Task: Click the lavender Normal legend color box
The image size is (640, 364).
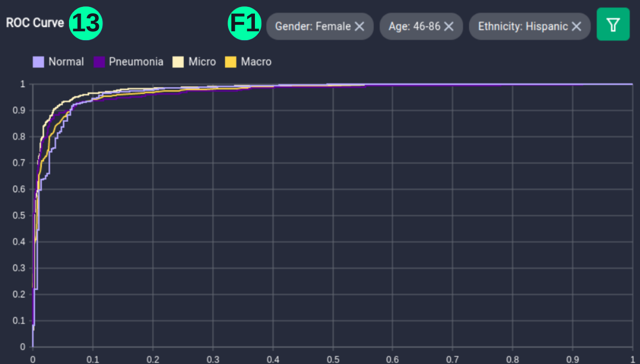Action: (x=39, y=62)
